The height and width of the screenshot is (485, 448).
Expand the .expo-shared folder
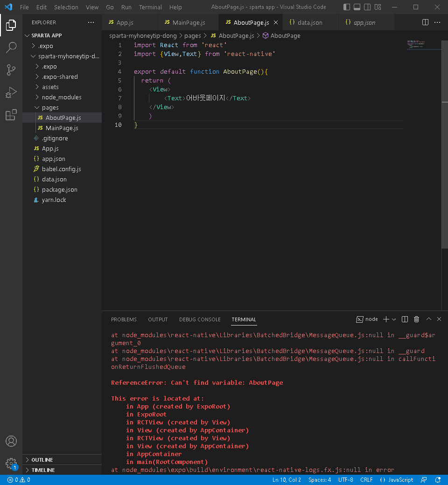pos(62,76)
